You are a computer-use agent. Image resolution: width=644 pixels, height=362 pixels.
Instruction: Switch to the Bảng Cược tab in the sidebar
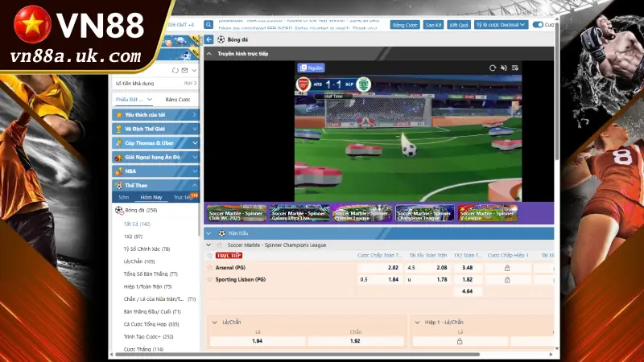[x=178, y=99]
